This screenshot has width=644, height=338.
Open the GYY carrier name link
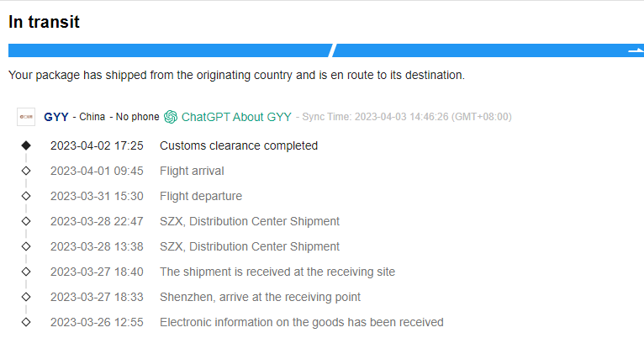point(56,117)
